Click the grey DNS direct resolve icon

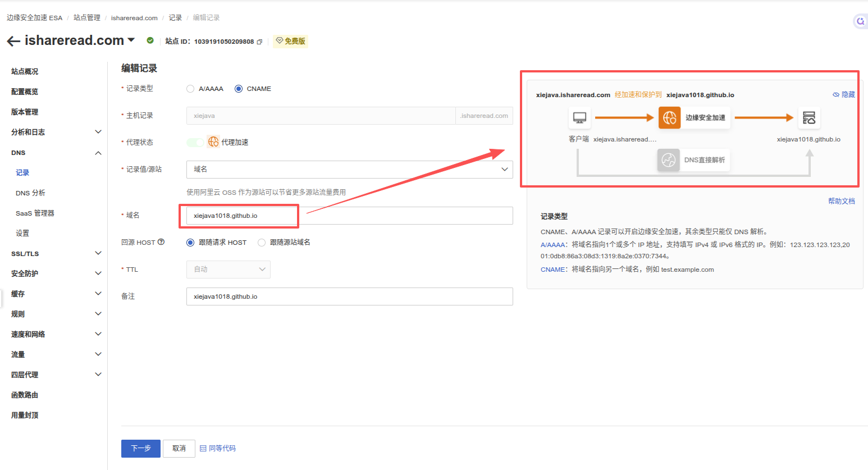point(668,160)
